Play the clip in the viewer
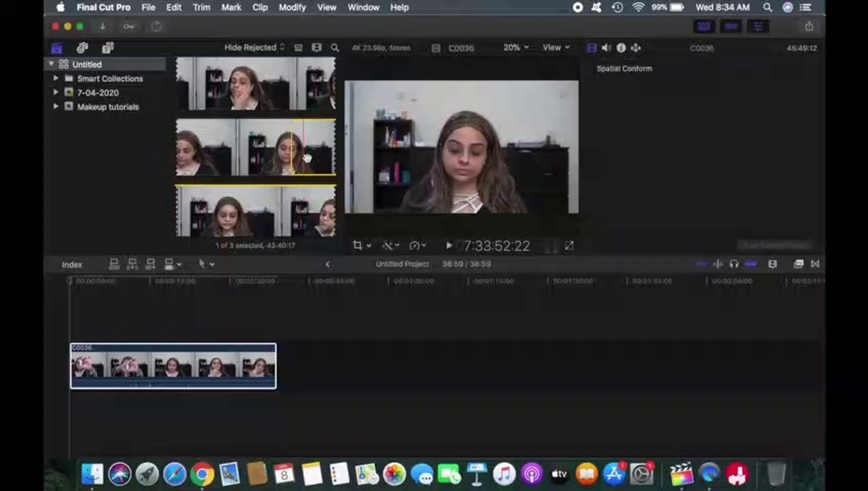The image size is (868, 491). click(x=448, y=245)
